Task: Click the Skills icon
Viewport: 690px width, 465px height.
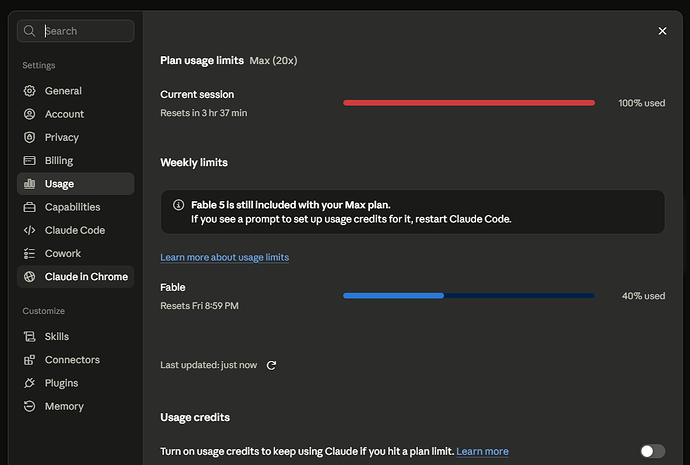Action: (29, 337)
